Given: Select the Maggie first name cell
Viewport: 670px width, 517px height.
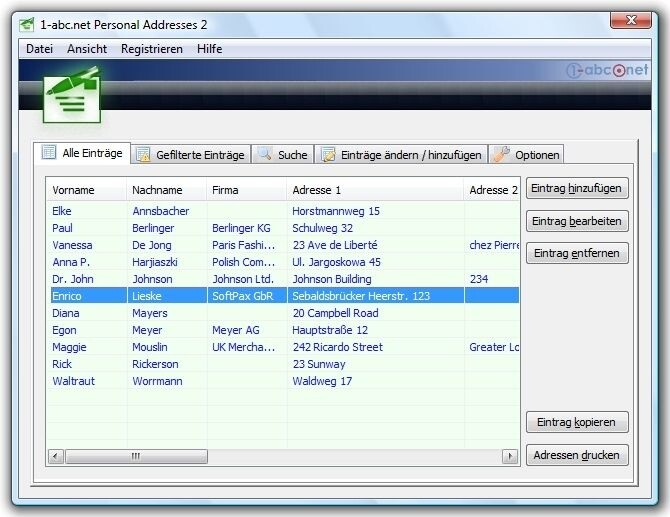Looking at the screenshot, I should click(69, 347).
